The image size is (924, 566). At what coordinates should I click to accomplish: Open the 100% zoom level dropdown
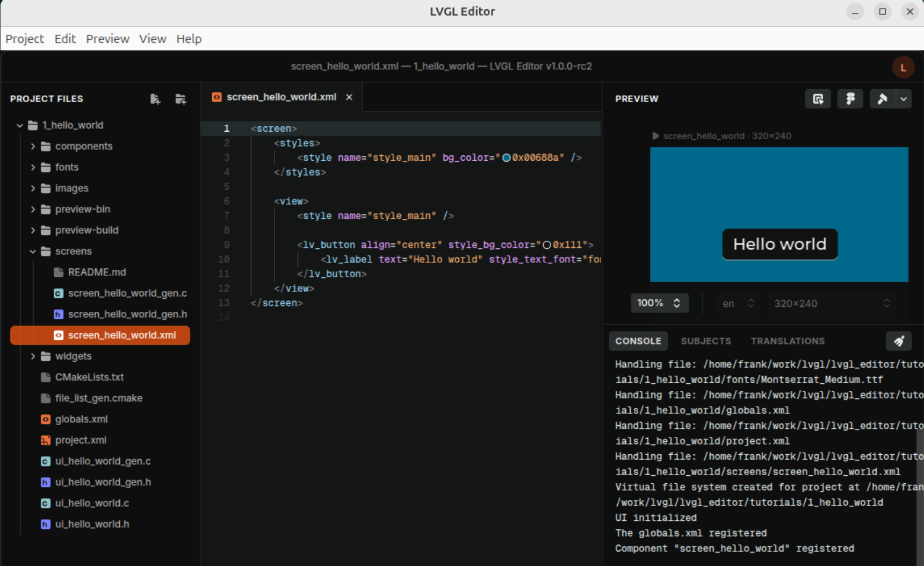[659, 303]
